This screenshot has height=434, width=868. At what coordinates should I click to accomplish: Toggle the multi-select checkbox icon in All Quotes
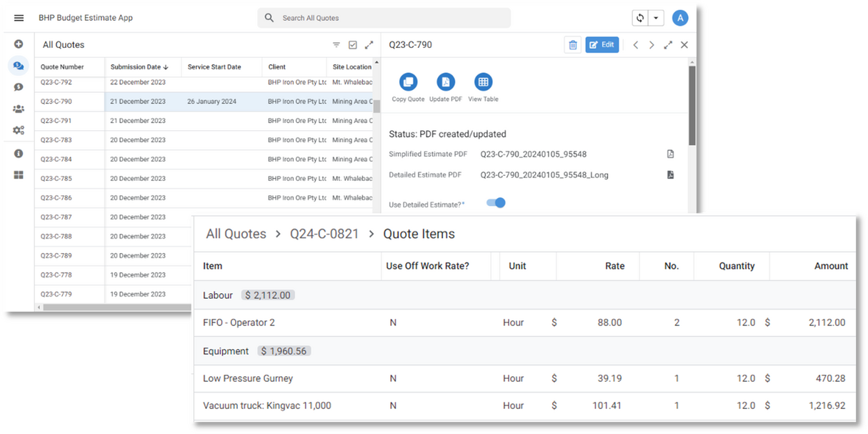pos(353,45)
